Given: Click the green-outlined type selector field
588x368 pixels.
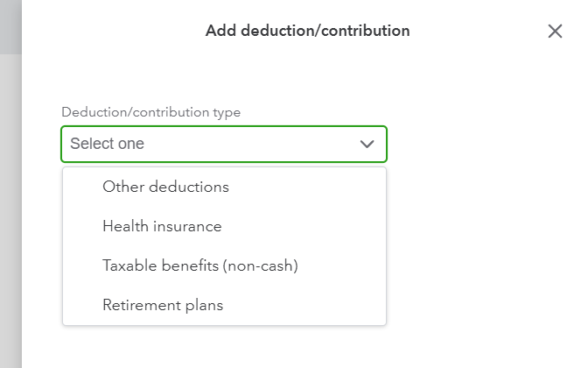Looking at the screenshot, I should click(224, 145).
